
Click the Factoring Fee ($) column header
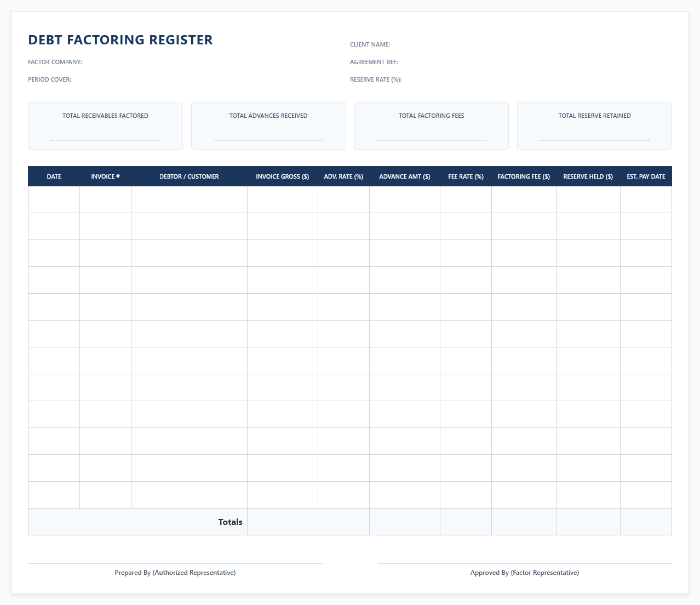(x=524, y=176)
